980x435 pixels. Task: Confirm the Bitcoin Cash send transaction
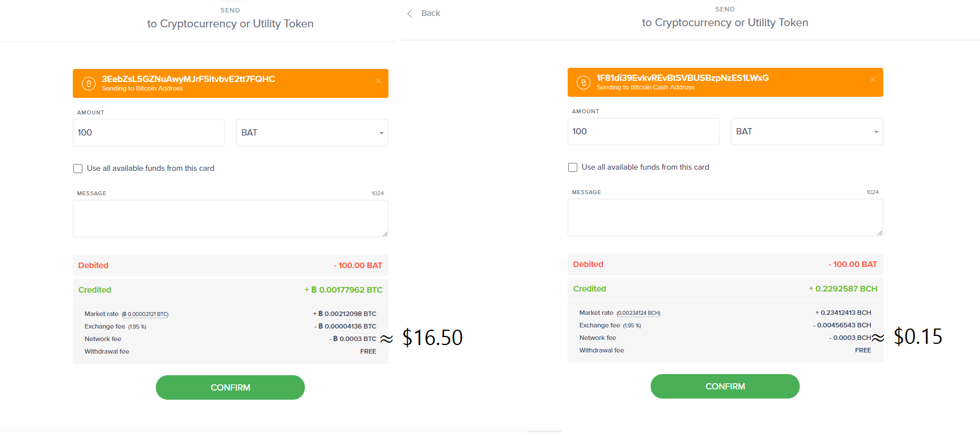(725, 386)
